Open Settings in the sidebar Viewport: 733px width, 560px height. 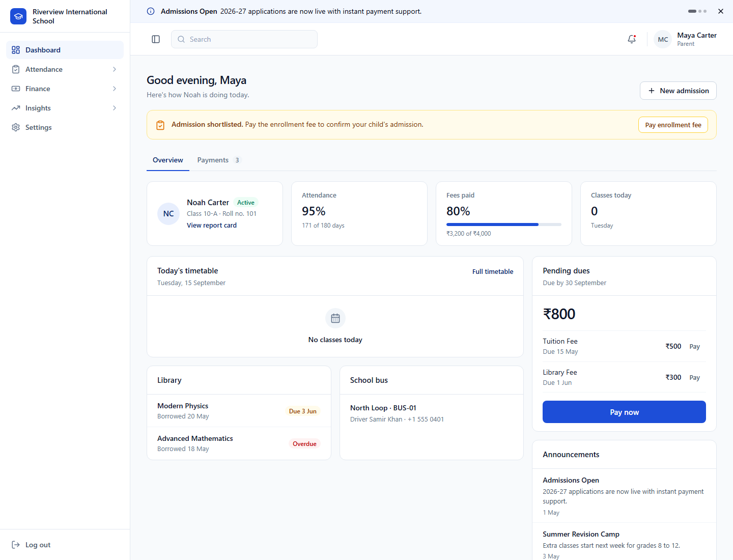pos(65,127)
